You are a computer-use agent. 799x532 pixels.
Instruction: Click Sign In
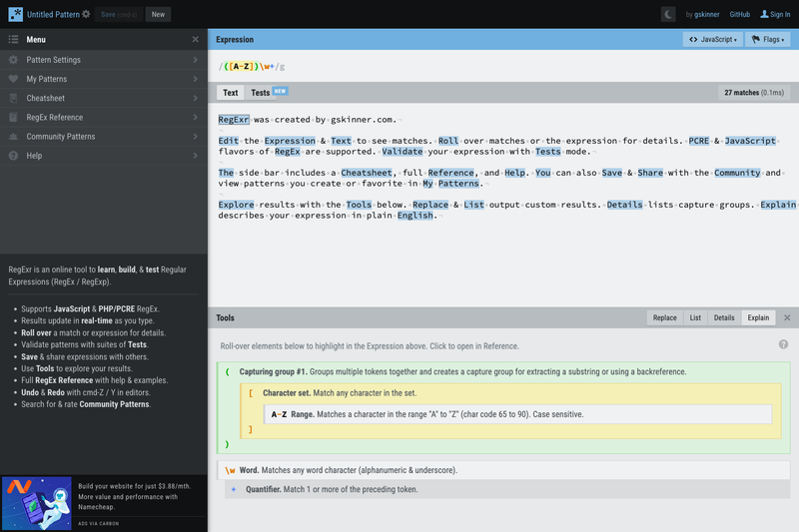(776, 14)
